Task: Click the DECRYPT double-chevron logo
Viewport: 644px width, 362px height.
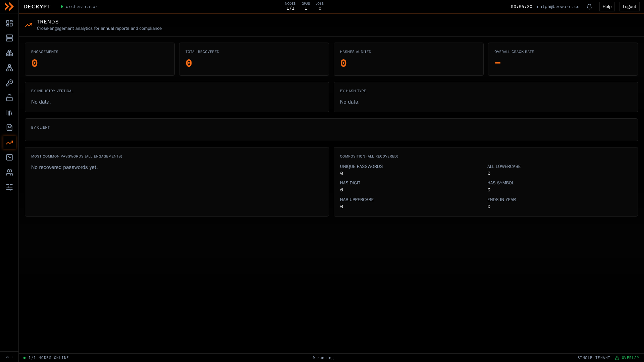Action: click(9, 6)
